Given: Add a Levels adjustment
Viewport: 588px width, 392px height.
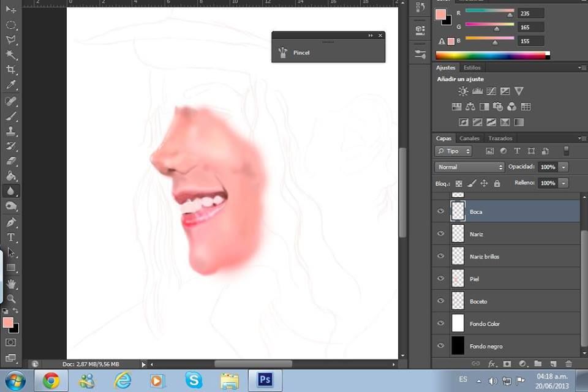Looking at the screenshot, I should (x=477, y=91).
